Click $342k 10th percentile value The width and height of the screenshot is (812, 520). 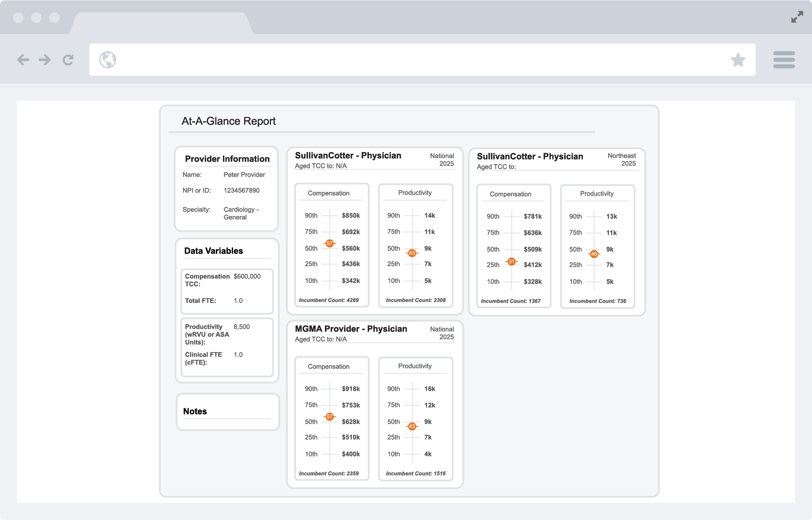tap(351, 281)
